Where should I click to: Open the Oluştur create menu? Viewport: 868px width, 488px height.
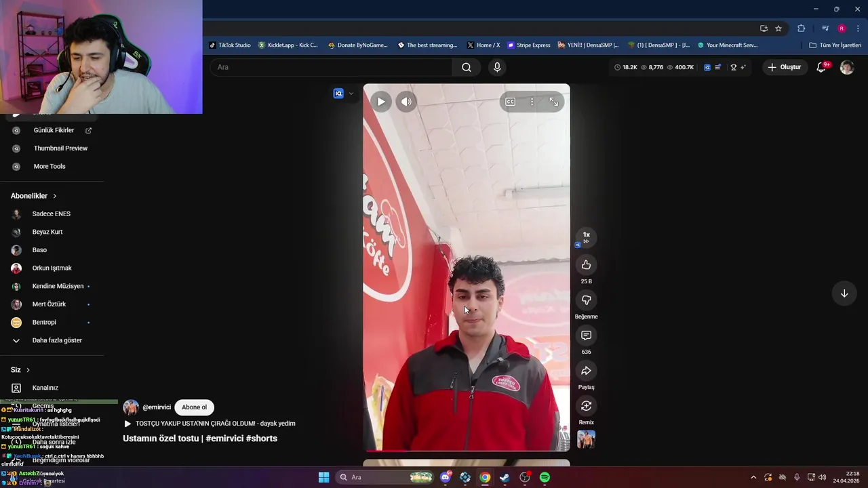pos(785,67)
